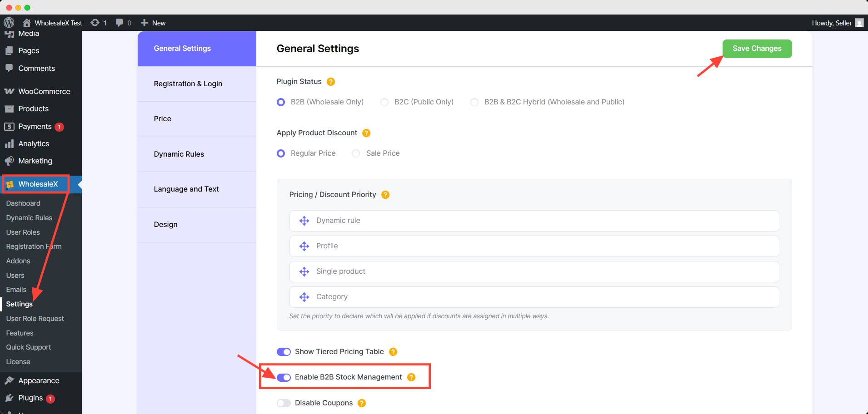Click the Payments dollar icon
The image size is (868, 414).
coord(9,126)
